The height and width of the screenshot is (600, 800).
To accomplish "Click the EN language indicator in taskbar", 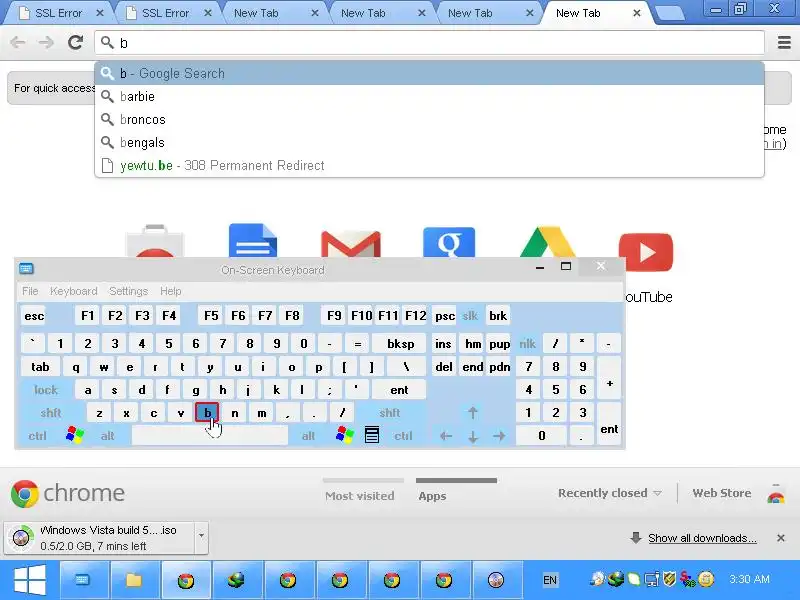I will point(550,580).
